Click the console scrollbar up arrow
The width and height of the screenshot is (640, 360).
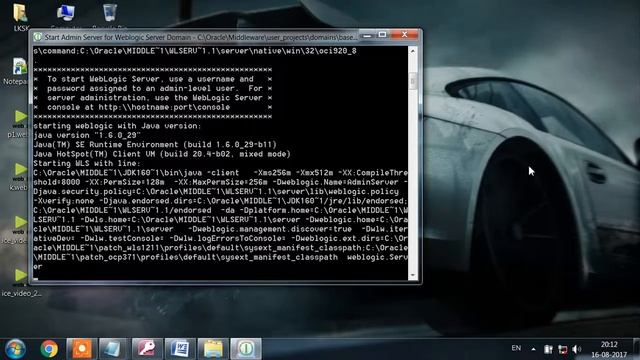pyautogui.click(x=412, y=51)
